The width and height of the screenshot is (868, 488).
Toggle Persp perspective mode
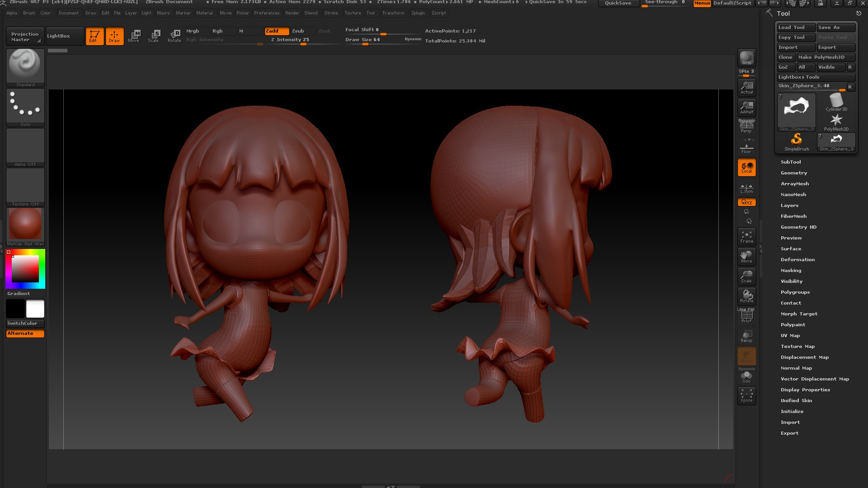[746, 127]
